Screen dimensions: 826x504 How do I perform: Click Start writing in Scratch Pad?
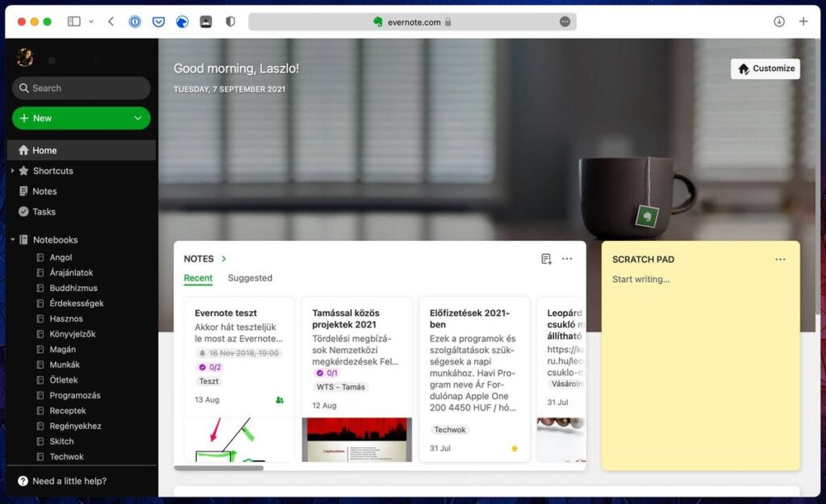tap(640, 279)
